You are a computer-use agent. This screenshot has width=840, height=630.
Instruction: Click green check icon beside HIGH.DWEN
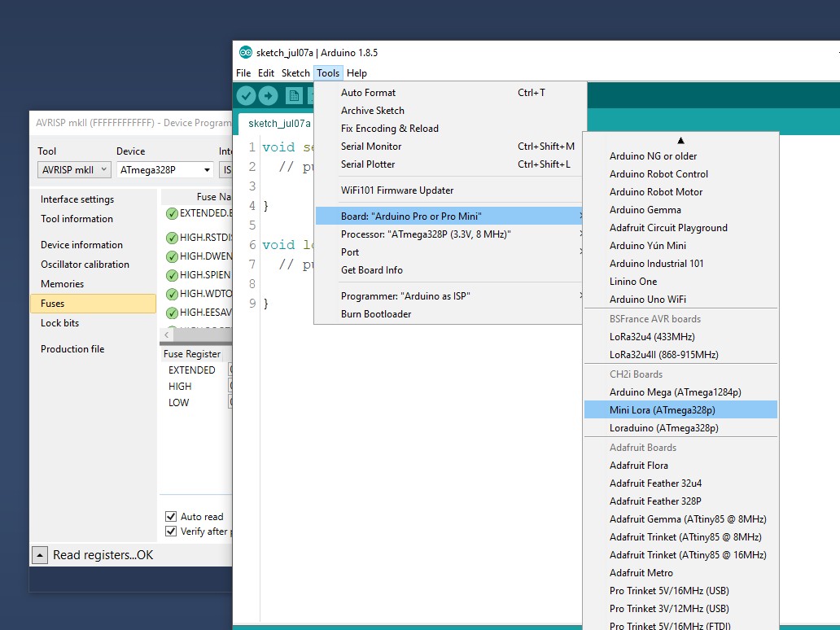click(172, 256)
